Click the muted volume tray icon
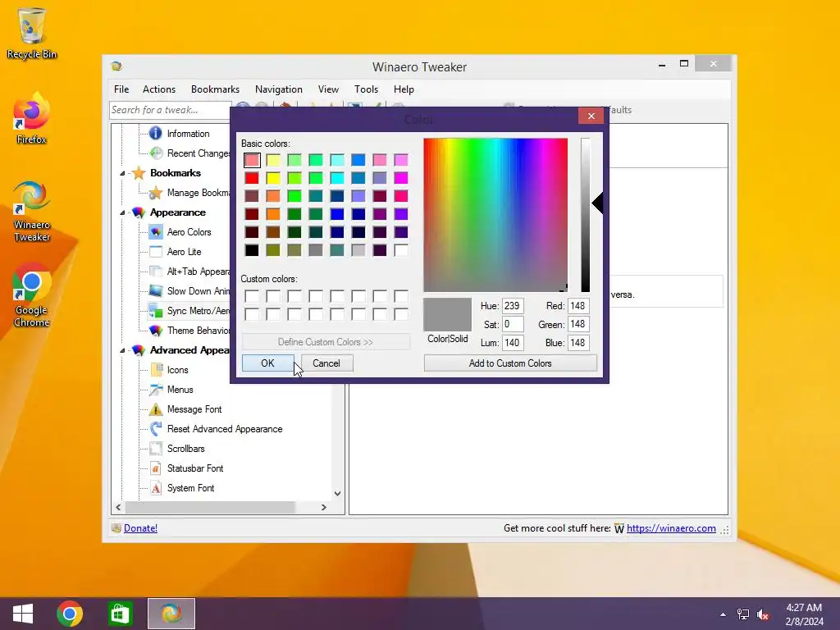This screenshot has width=840, height=630. tap(763, 614)
